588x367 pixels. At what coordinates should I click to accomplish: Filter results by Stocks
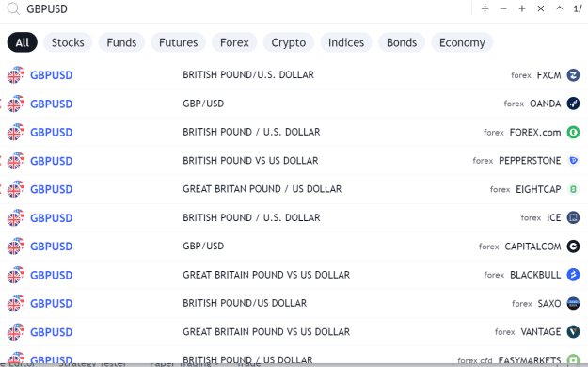[x=68, y=42]
